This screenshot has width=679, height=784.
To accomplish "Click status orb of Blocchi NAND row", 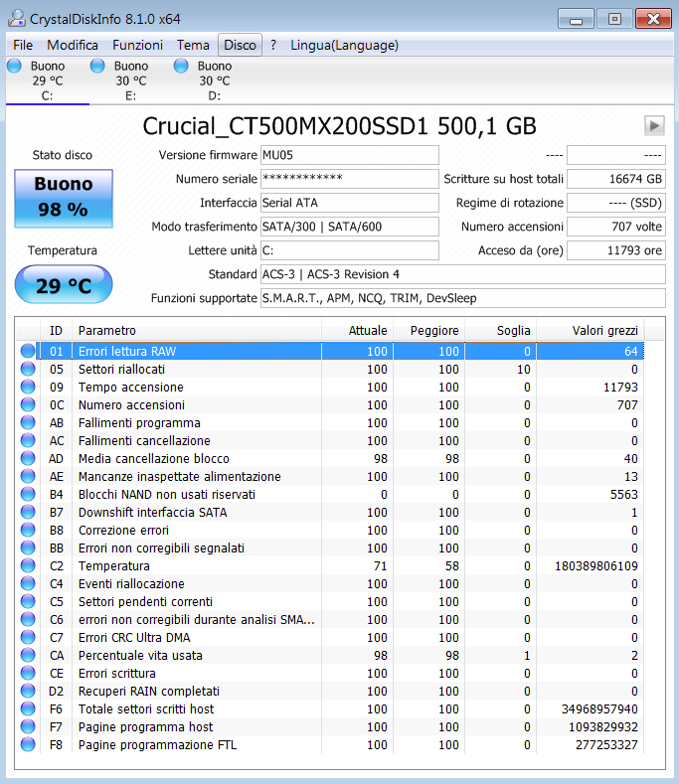I will [x=28, y=495].
